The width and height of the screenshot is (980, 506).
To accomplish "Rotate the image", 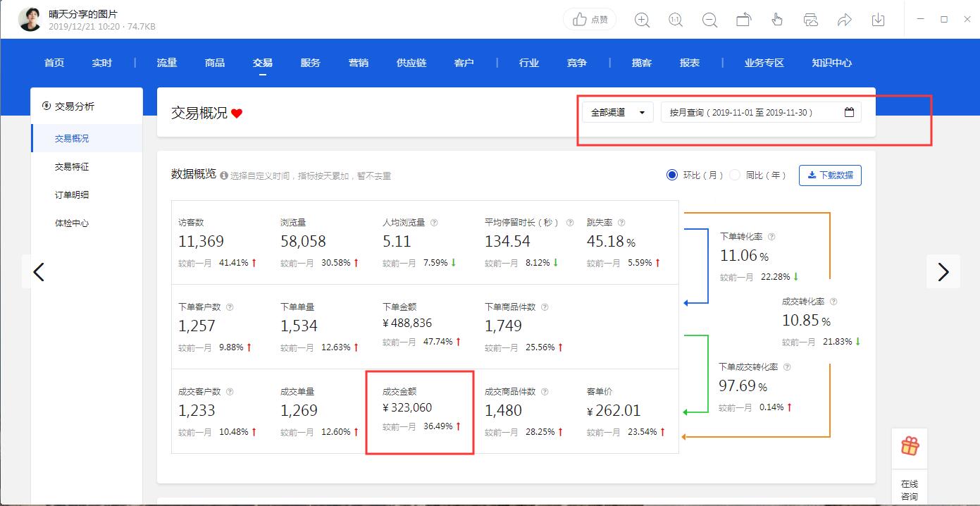I will (743, 20).
